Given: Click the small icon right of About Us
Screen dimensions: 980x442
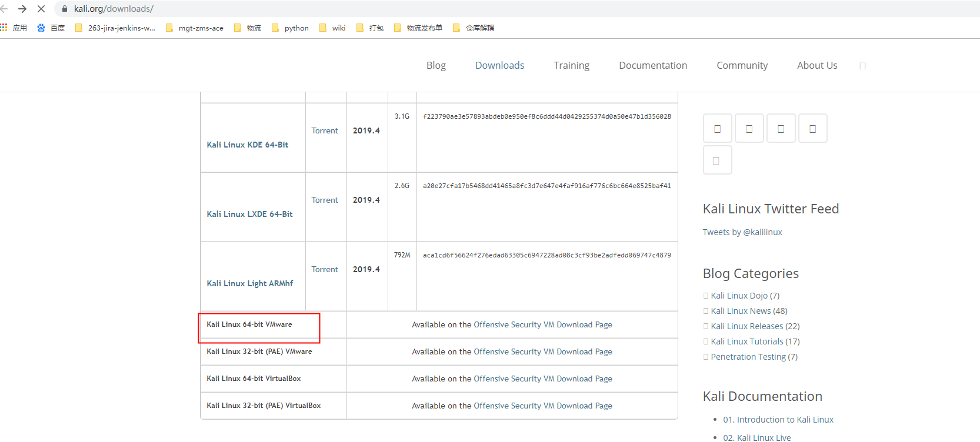Looking at the screenshot, I should coord(863,66).
